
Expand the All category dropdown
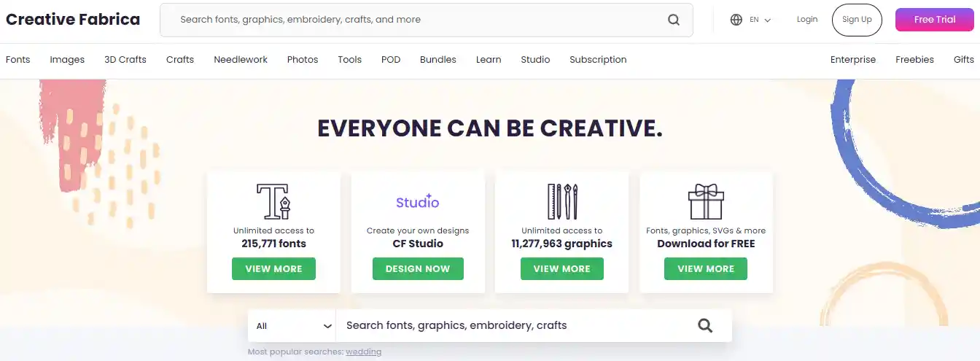pos(292,326)
